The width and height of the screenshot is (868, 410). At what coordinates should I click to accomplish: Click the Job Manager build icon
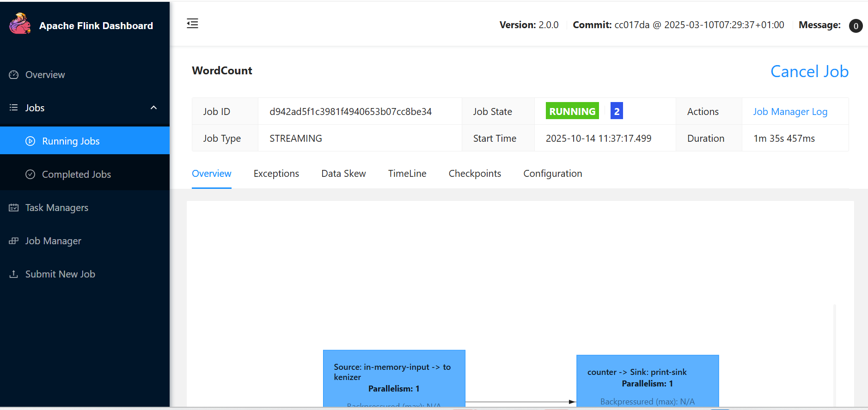tap(14, 241)
